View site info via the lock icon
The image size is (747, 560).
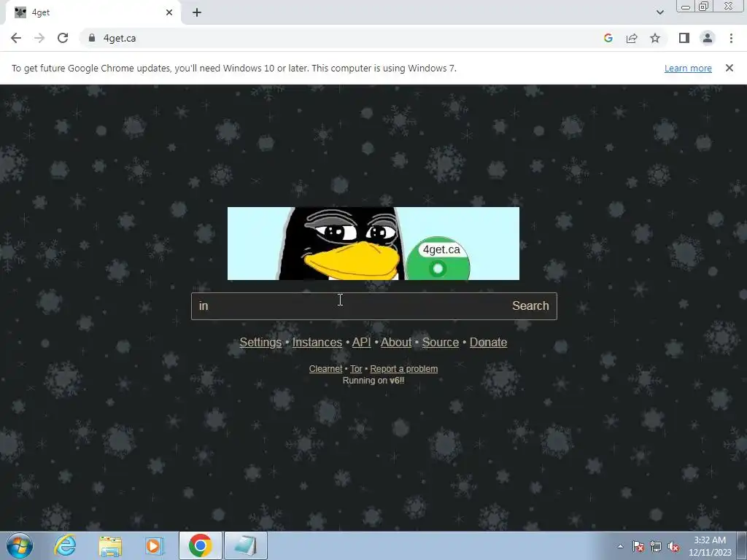[92, 38]
